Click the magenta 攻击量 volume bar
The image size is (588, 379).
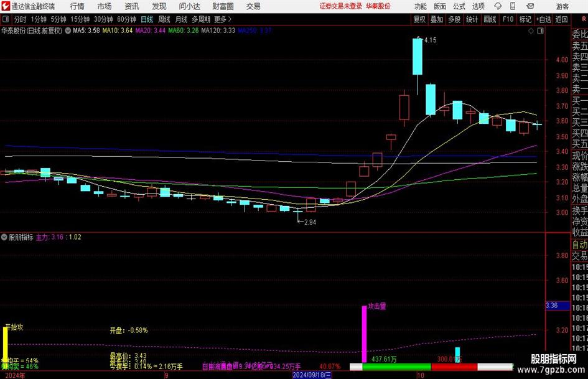pyautogui.click(x=364, y=334)
